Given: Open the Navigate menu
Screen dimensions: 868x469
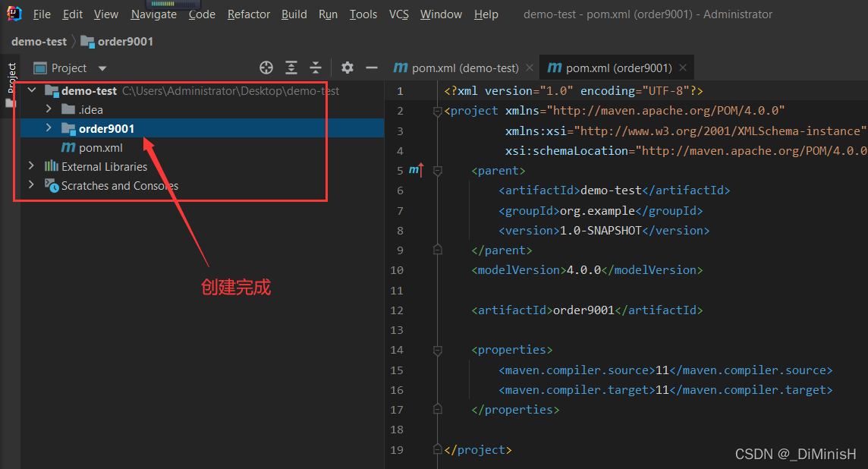Looking at the screenshot, I should coord(154,14).
